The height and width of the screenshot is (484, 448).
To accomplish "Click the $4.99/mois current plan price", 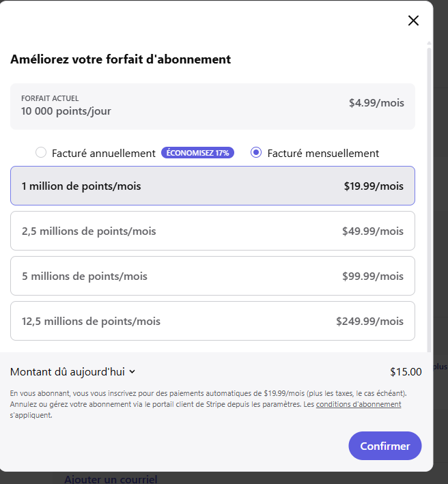I will click(376, 103).
